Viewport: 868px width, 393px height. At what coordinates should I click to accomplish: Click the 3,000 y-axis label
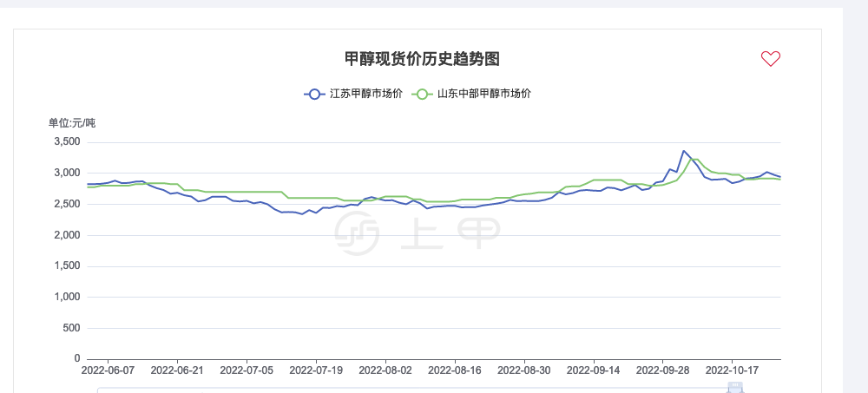coord(67,174)
